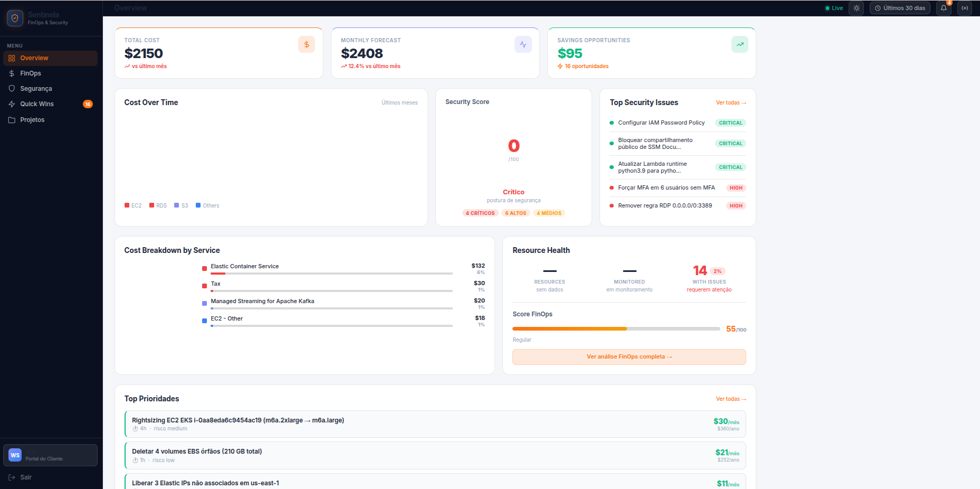Open the Projetos section
This screenshot has height=489, width=980.
51,120
